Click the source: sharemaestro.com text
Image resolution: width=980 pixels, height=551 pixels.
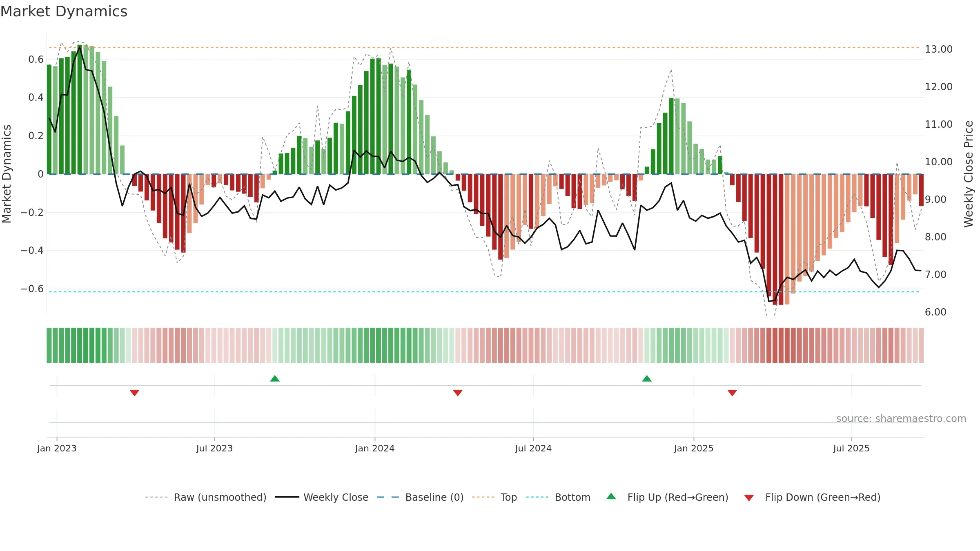pos(901,418)
